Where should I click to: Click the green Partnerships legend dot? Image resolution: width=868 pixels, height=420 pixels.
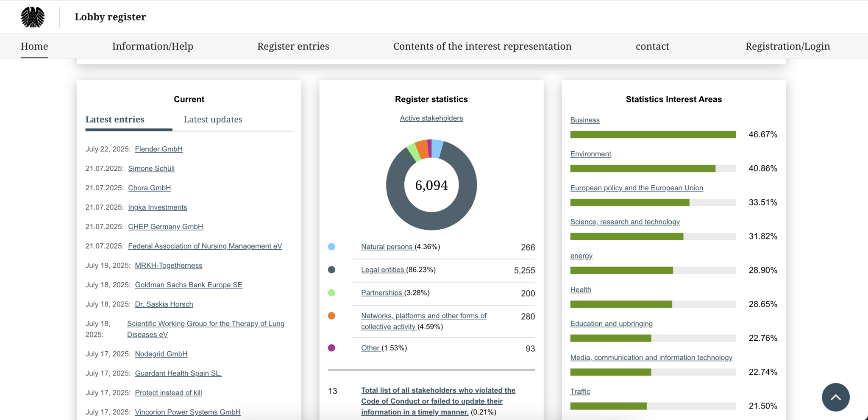coord(332,292)
